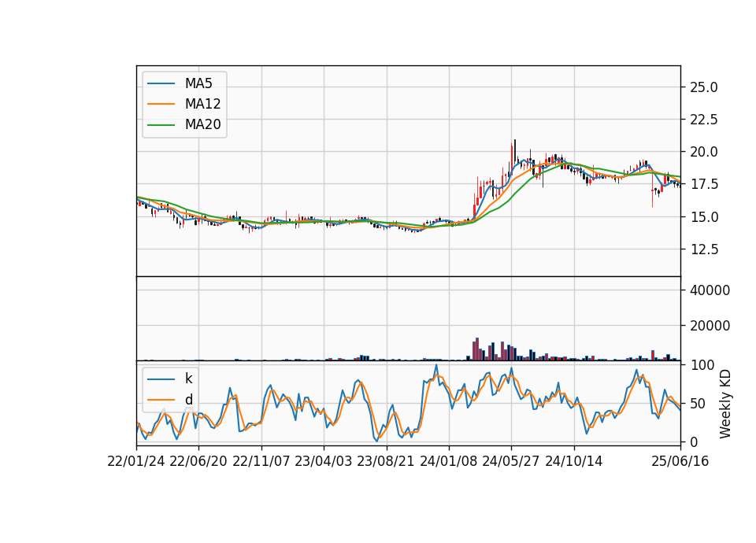The height and width of the screenshot is (543, 756).
Task: Click the 15.0 price axis label
Action: point(703,217)
